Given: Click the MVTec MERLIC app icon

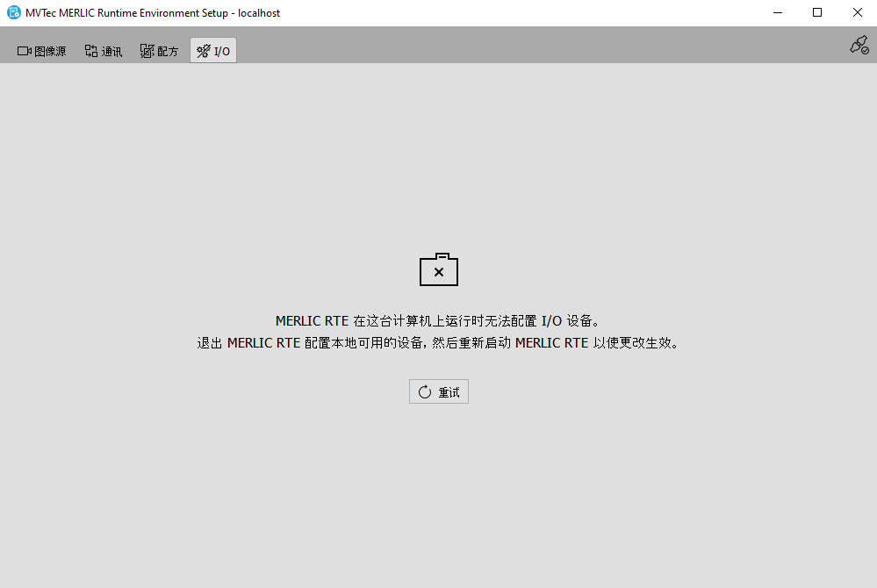Looking at the screenshot, I should (x=13, y=12).
